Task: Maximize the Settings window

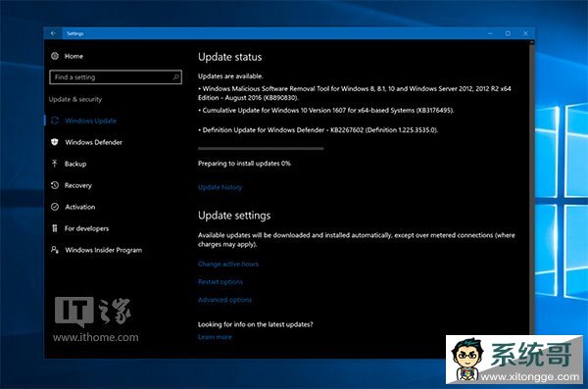Action: coord(508,33)
